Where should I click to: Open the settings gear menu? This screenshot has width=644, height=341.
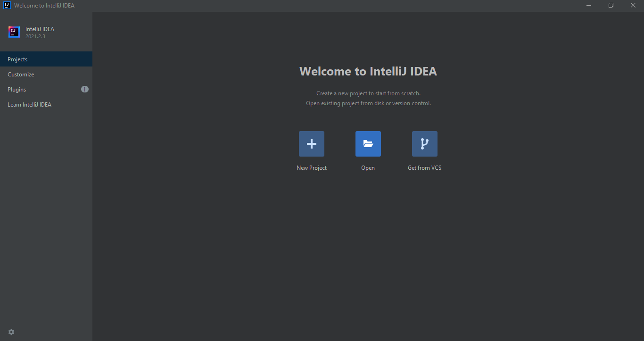click(11, 332)
